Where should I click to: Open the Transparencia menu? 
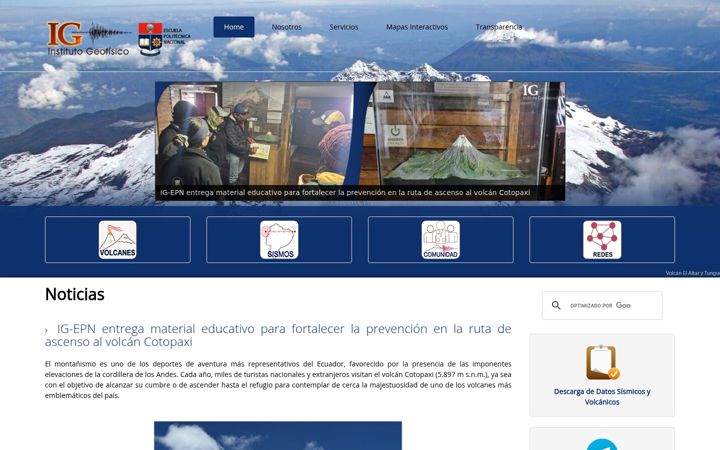tap(499, 27)
